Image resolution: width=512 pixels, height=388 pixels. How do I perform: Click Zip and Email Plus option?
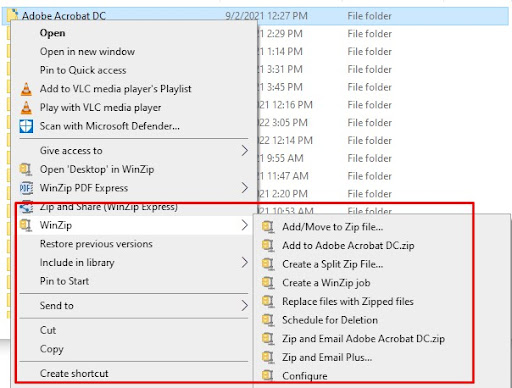pyautogui.click(x=327, y=357)
